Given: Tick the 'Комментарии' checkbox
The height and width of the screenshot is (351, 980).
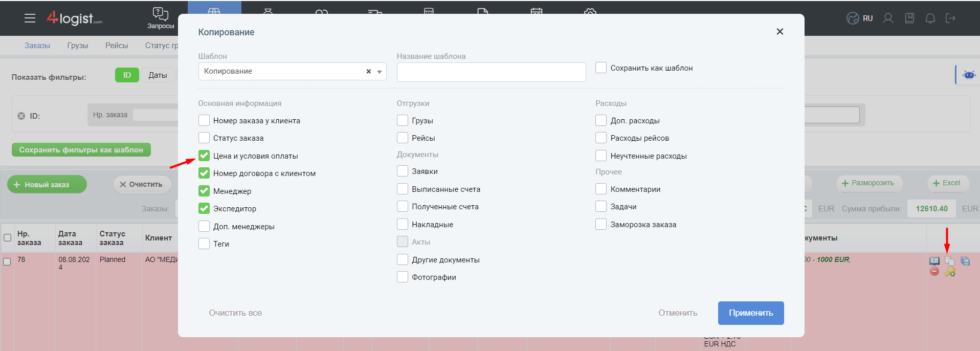Looking at the screenshot, I should pyautogui.click(x=601, y=189).
